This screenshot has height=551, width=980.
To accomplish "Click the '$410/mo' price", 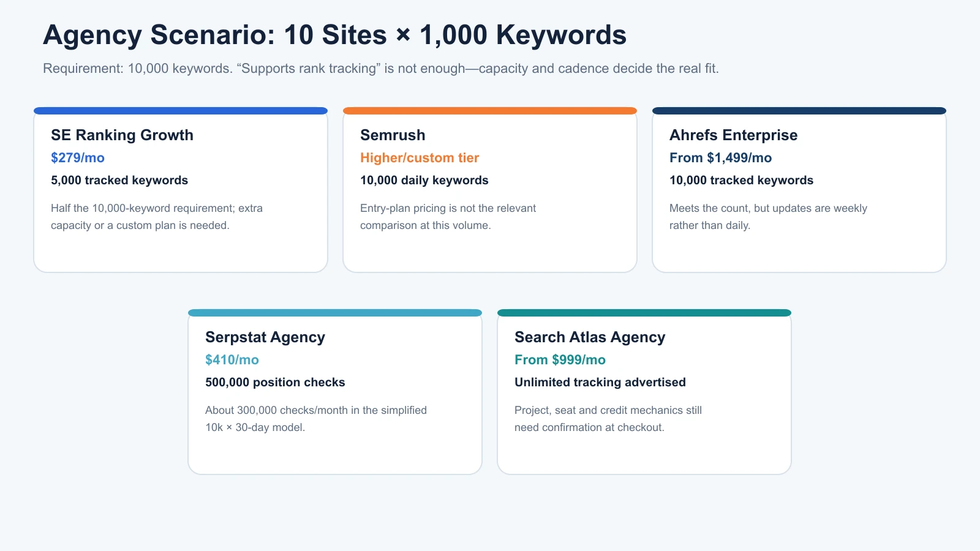I will click(x=232, y=359).
